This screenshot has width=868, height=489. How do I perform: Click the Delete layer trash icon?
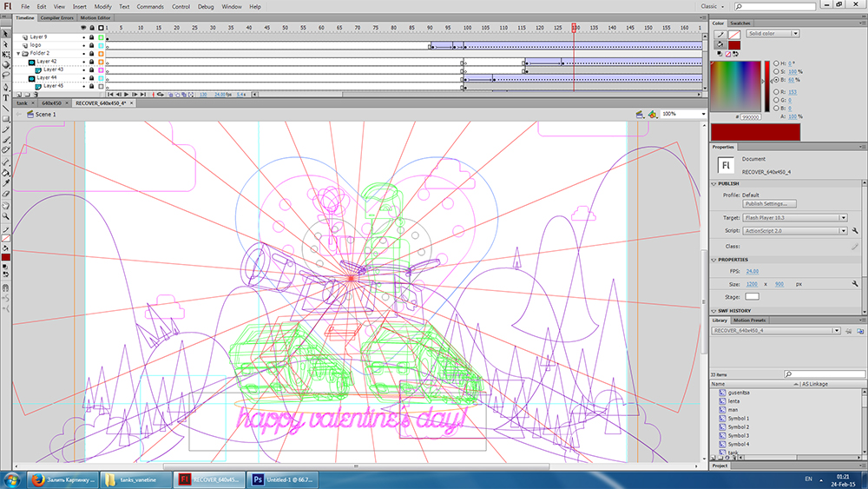36,95
